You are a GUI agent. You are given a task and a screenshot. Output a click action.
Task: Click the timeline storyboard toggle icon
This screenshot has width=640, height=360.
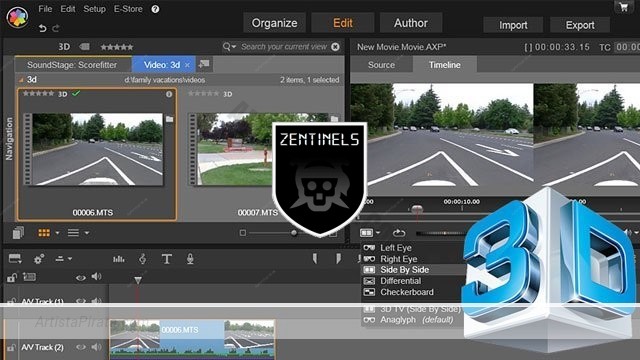[x=15, y=259]
